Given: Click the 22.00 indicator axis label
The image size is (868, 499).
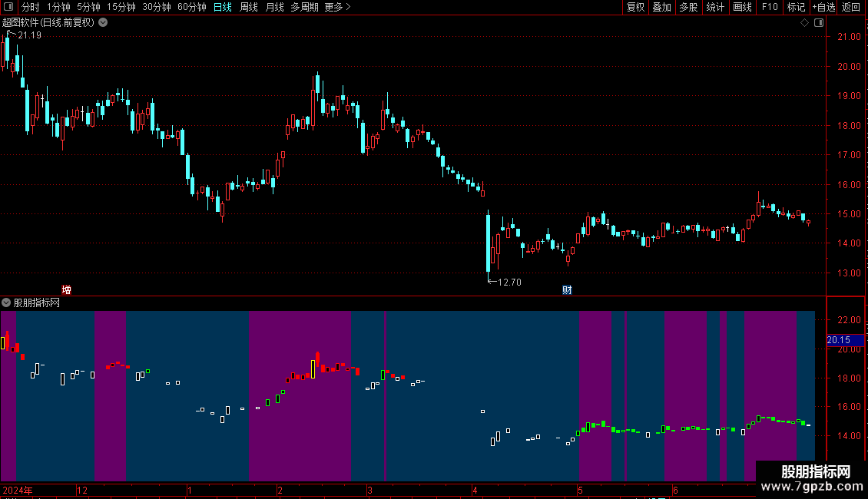Looking at the screenshot, I should point(849,320).
